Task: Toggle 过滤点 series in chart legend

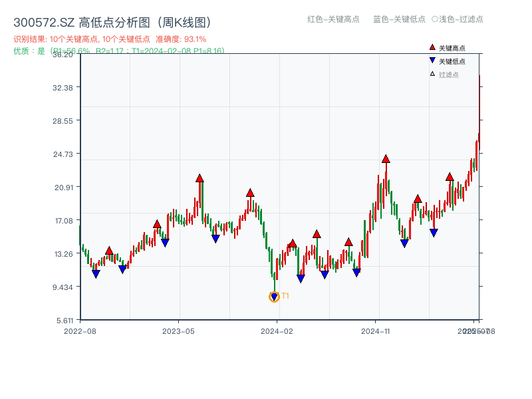Action: (444, 74)
